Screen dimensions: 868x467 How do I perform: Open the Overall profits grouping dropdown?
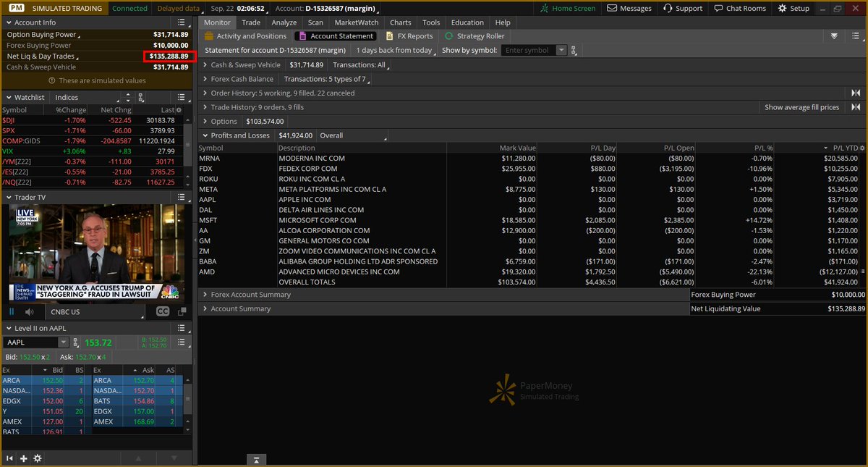(x=353, y=135)
